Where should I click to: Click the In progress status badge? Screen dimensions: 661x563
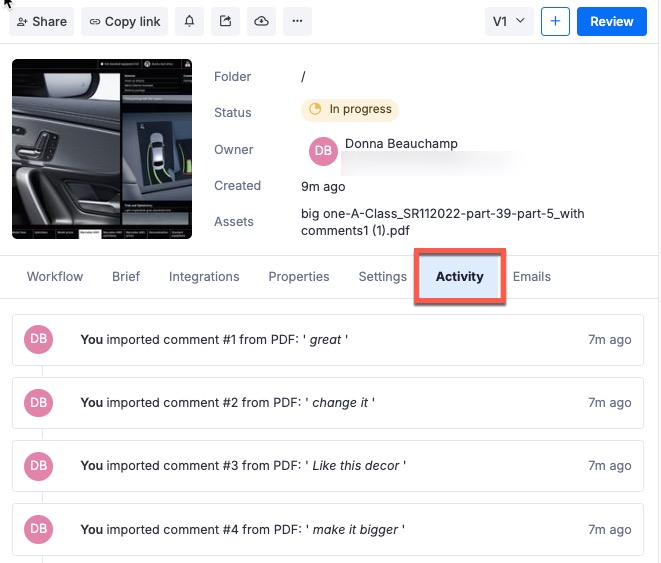point(349,110)
